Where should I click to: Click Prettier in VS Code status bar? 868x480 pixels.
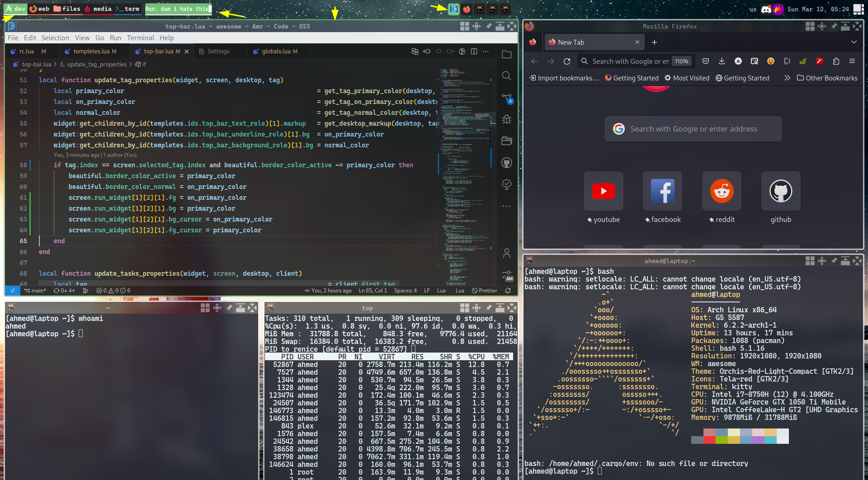point(485,291)
